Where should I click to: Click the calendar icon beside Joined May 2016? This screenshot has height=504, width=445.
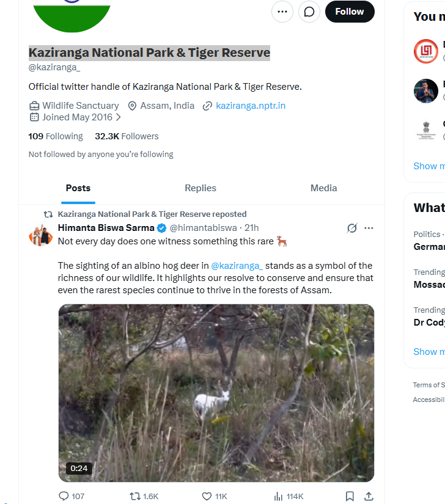click(34, 117)
